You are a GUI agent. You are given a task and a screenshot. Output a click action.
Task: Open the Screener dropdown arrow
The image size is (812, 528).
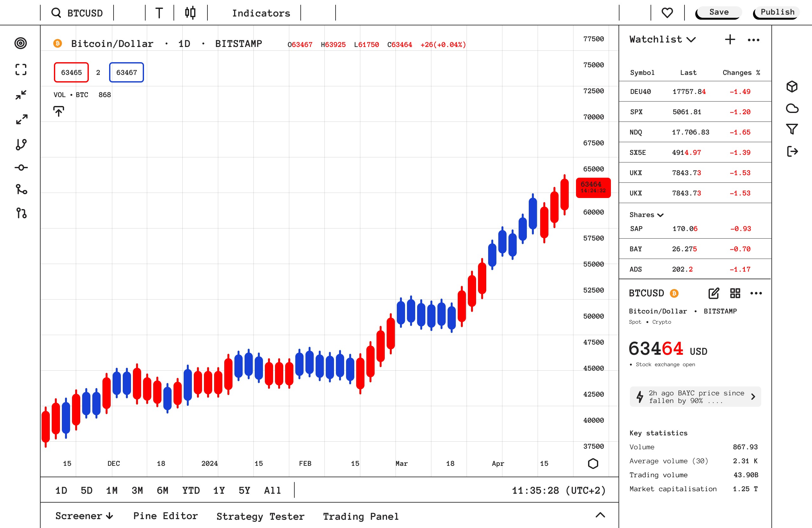pos(109,516)
